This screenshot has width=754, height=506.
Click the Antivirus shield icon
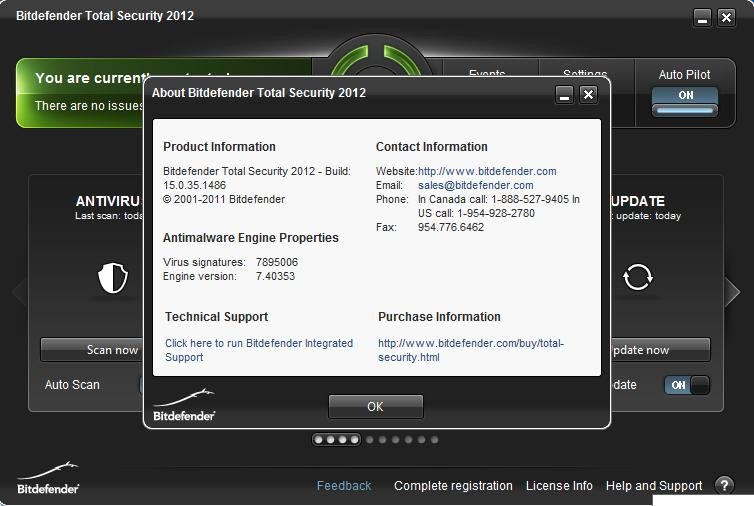[x=113, y=278]
